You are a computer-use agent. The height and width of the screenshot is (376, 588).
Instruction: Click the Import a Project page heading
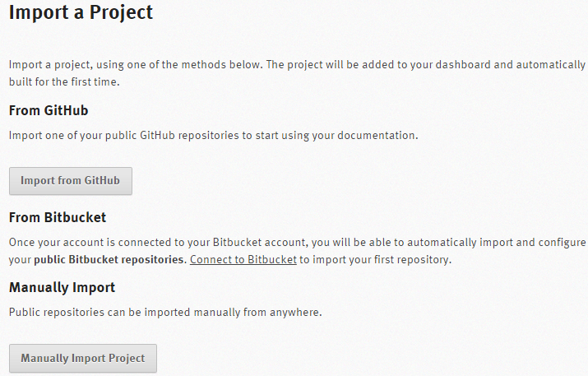81,12
